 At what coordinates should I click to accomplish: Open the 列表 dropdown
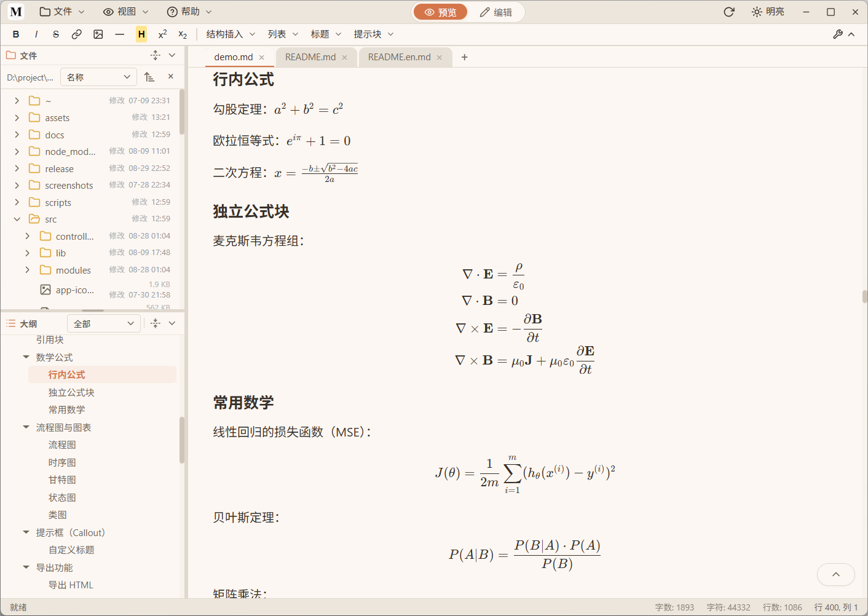[283, 34]
